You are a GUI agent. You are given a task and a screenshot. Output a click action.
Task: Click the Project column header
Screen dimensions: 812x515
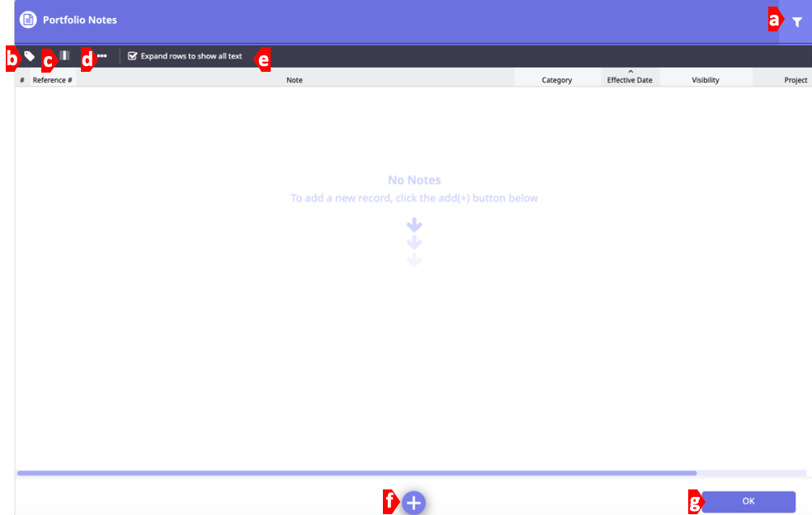point(795,80)
